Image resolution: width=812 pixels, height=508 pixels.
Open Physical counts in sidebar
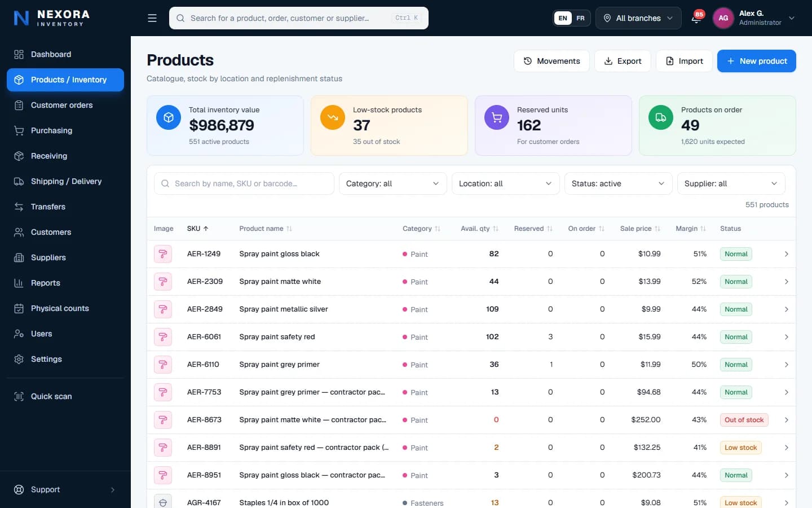[65, 308]
